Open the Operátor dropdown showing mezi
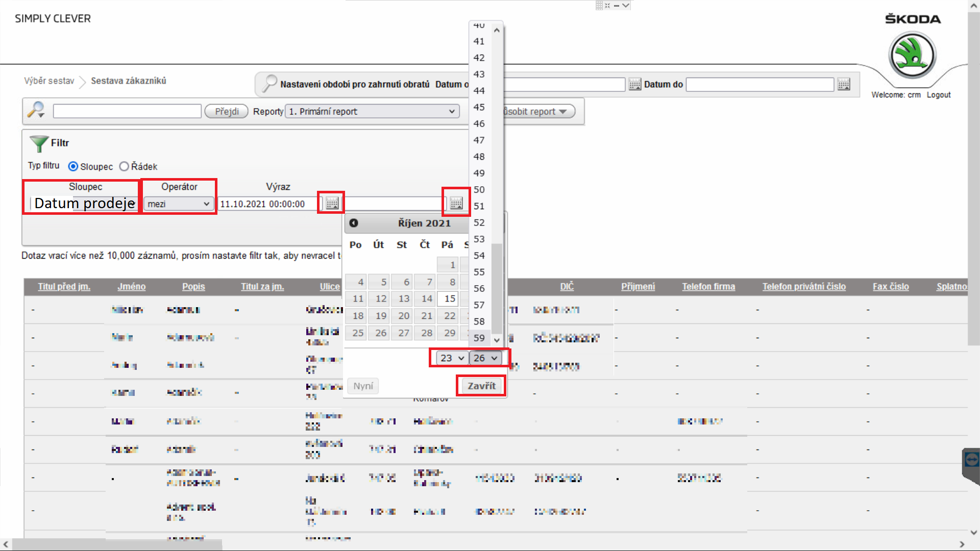980x551 pixels. (178, 204)
